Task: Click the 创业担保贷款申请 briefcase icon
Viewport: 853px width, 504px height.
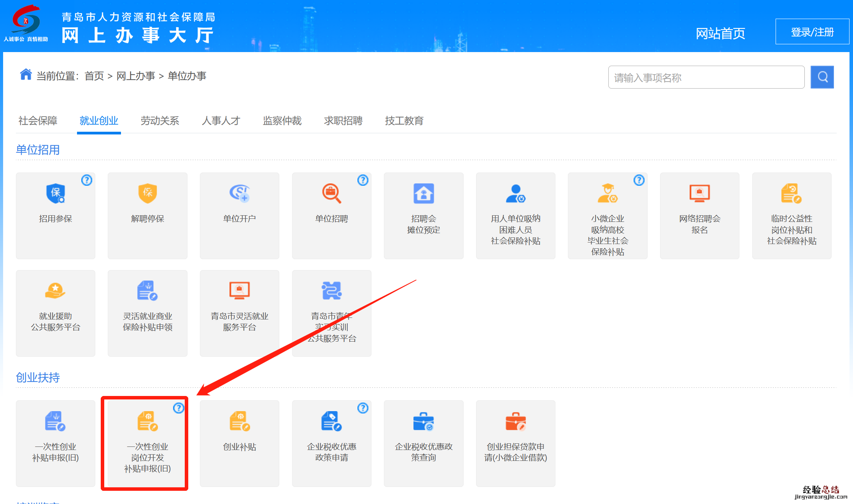Action: pos(515,422)
